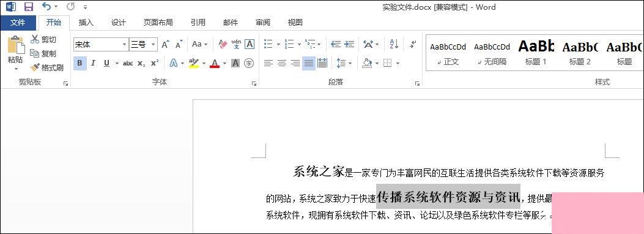The image size is (644, 234).
Task: Apply the 正文 style
Action: pyautogui.click(x=448, y=53)
